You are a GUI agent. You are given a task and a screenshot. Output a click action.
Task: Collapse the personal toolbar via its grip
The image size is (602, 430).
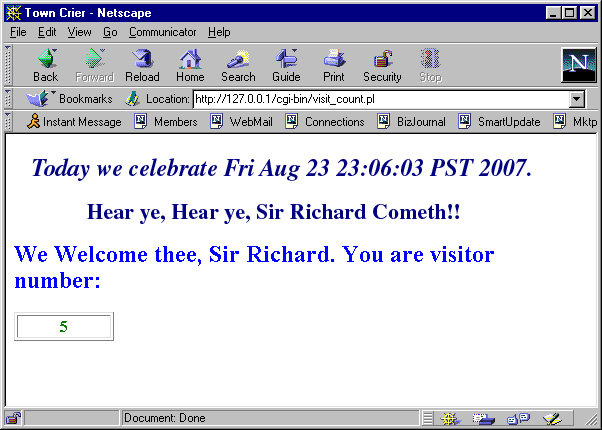(x=8, y=122)
